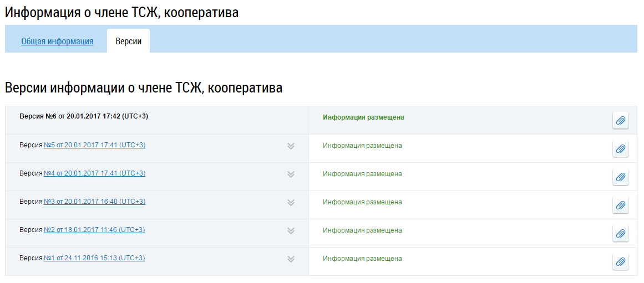
Task: Follow link №1 от 24.11.2016 15:13
Action: click(94, 258)
